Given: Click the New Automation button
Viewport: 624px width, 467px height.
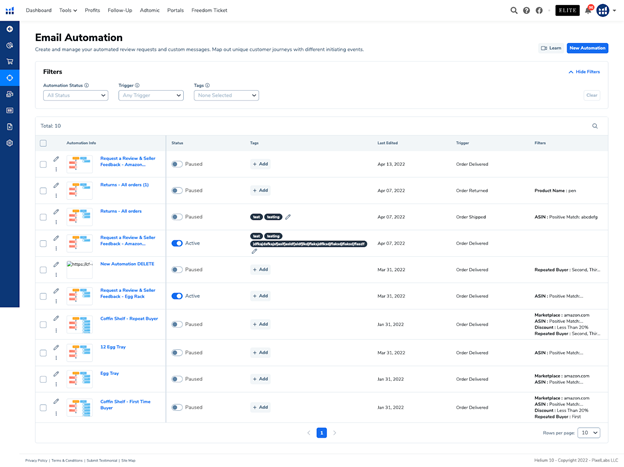Looking at the screenshot, I should (x=587, y=48).
